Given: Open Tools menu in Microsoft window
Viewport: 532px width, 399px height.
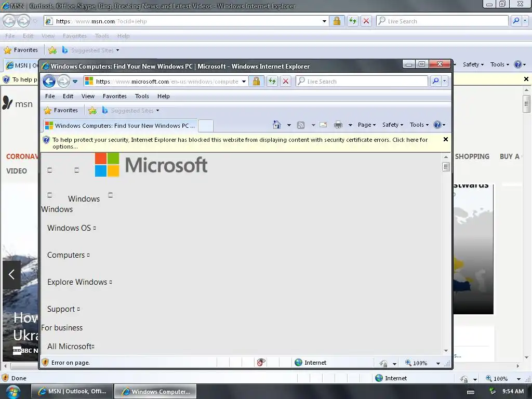Looking at the screenshot, I should coord(142,96).
